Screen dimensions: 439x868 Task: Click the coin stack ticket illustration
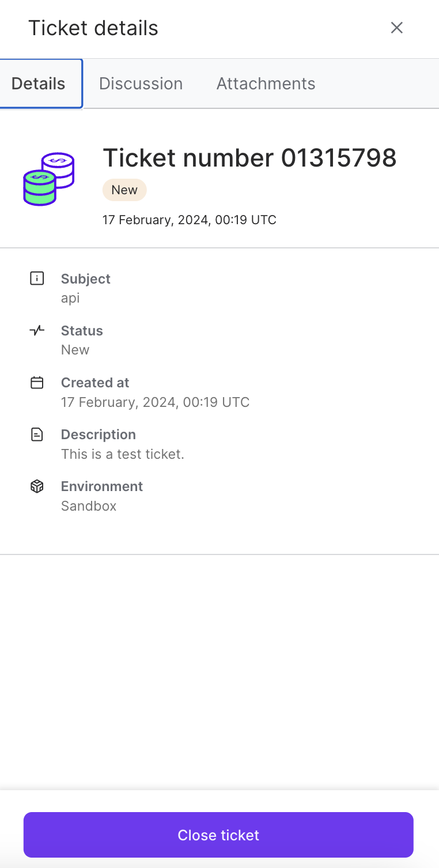48,178
